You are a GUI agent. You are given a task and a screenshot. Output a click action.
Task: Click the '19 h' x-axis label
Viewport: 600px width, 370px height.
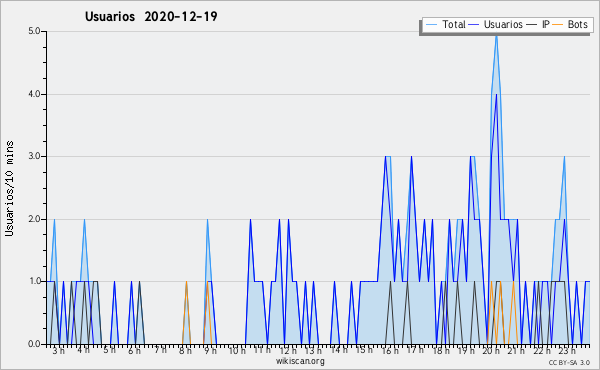tap(466, 350)
